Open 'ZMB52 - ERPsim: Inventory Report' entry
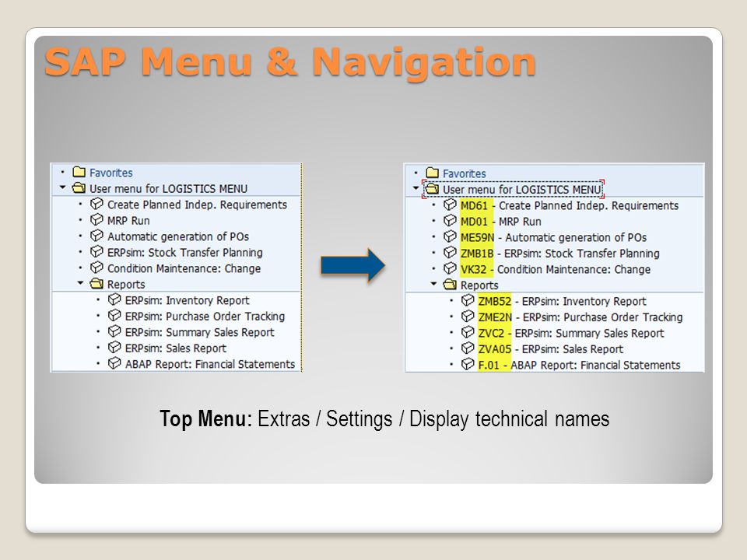Viewport: 747px width, 560px height. [x=562, y=302]
